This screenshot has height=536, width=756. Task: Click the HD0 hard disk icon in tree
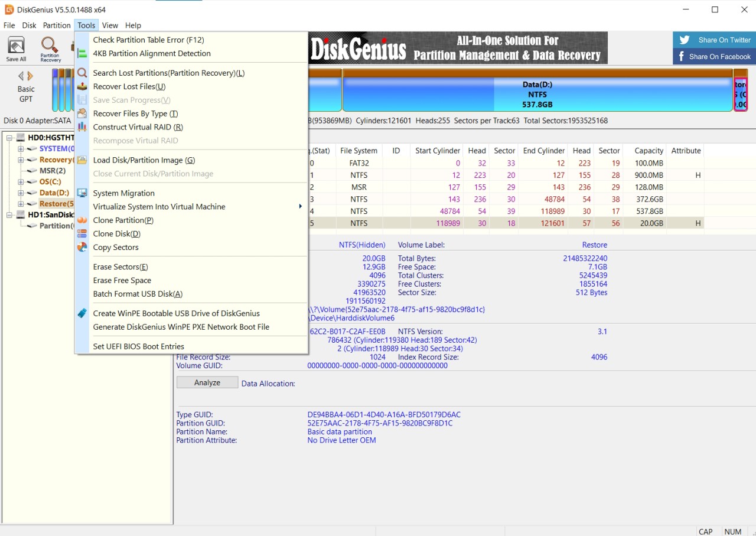coord(21,138)
